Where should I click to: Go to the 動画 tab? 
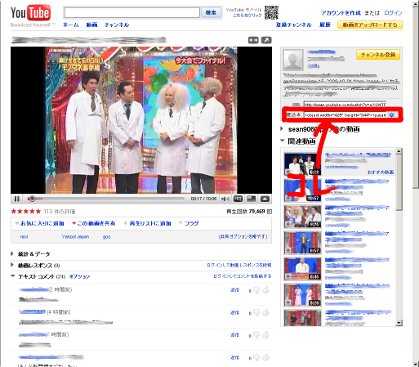coord(92,25)
